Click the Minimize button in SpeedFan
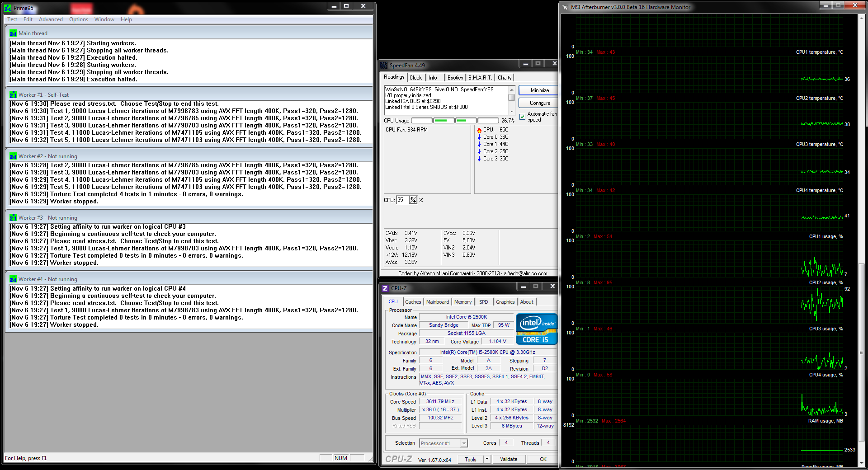Screen dimensions: 868x470 point(538,90)
